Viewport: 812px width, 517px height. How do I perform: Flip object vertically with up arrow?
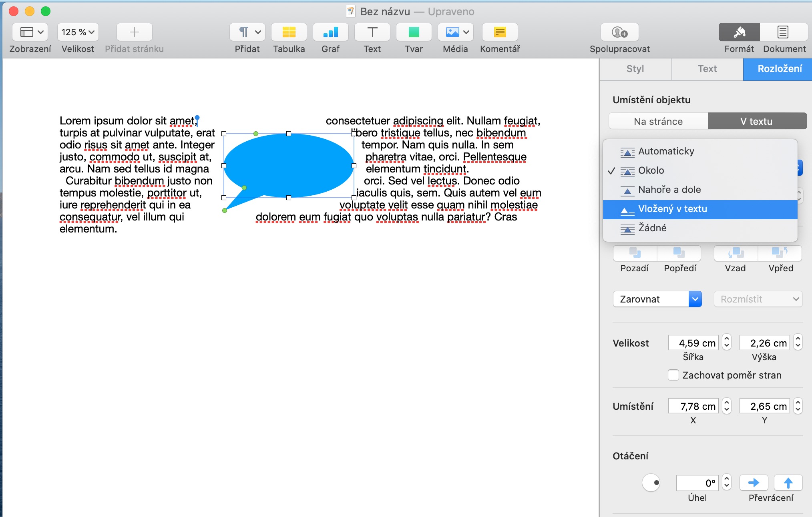click(788, 483)
